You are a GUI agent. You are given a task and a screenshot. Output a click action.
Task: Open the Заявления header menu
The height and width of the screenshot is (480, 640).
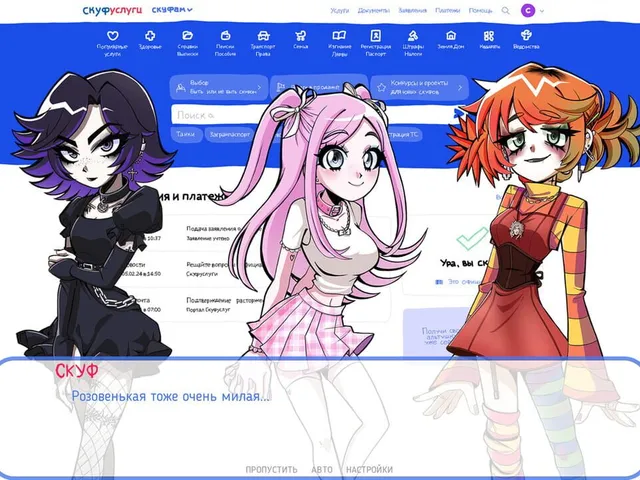tap(412, 11)
